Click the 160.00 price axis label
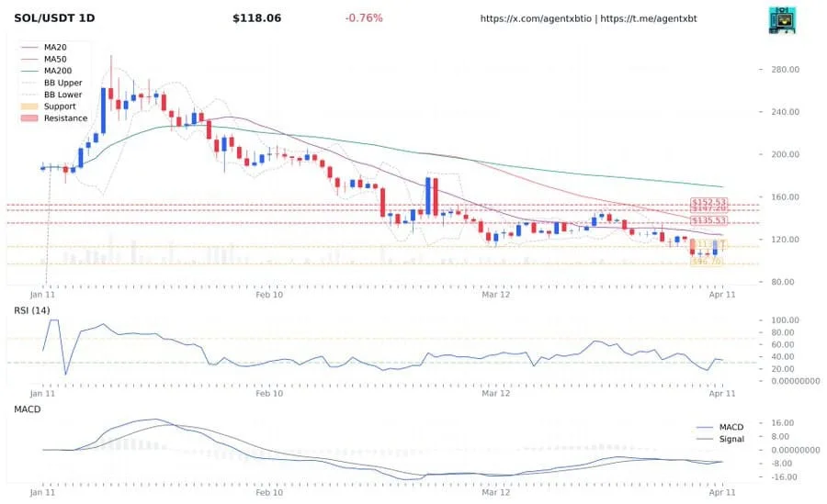The image size is (827, 504). pos(785,197)
